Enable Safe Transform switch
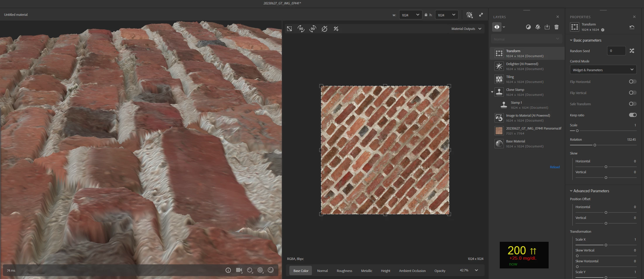The height and width of the screenshot is (279, 644). (633, 104)
